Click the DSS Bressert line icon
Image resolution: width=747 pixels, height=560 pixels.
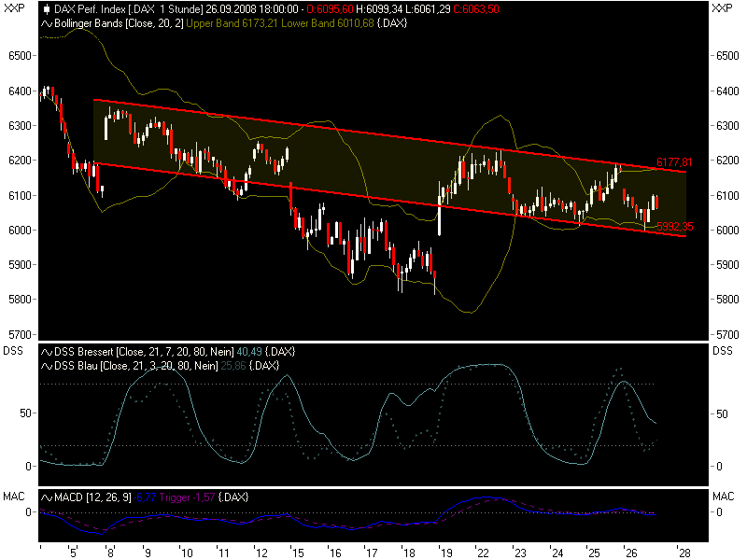pos(46,352)
